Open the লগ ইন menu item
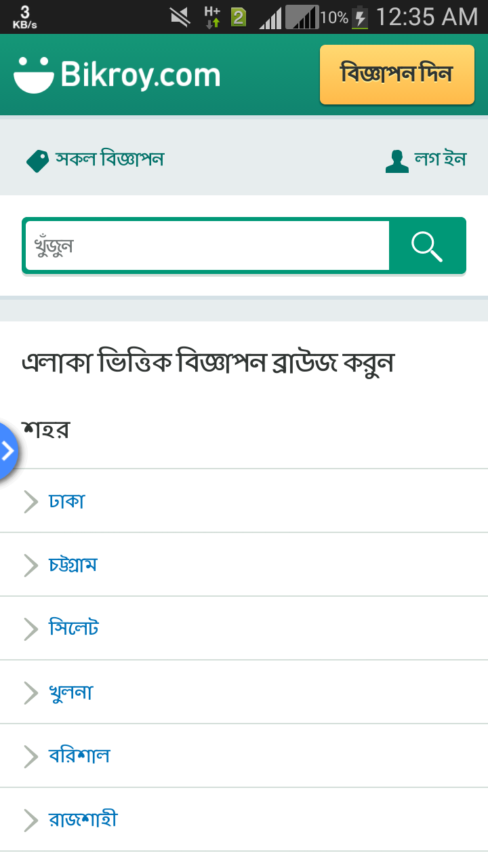 [x=441, y=160]
